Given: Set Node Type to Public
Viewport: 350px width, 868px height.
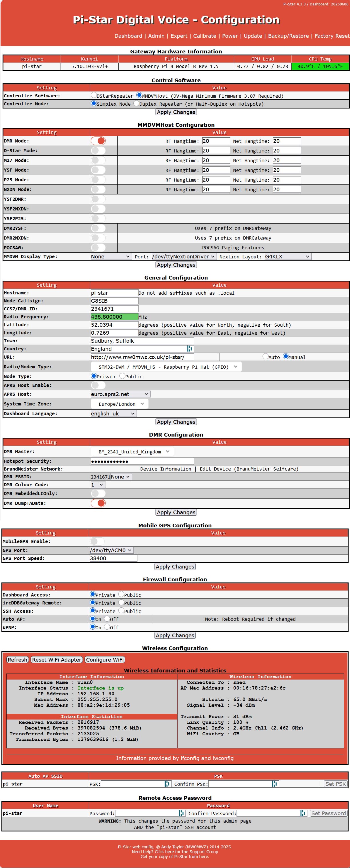Looking at the screenshot, I should tap(122, 376).
